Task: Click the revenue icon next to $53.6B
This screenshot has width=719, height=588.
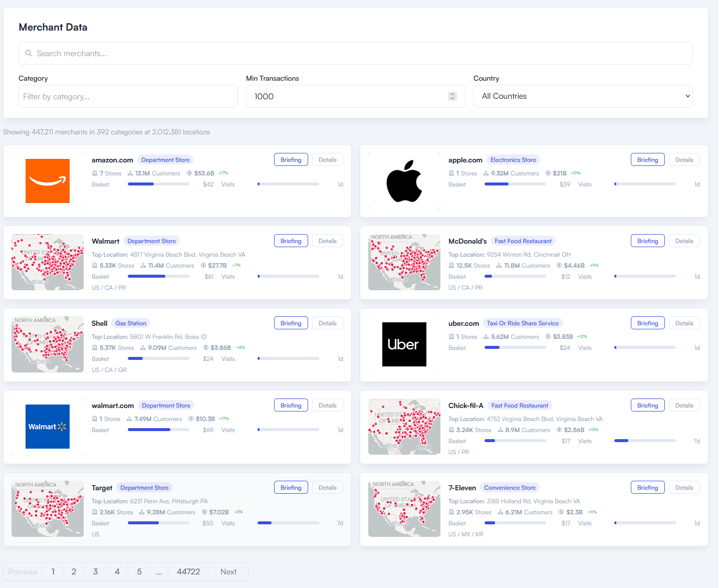Action: click(189, 173)
